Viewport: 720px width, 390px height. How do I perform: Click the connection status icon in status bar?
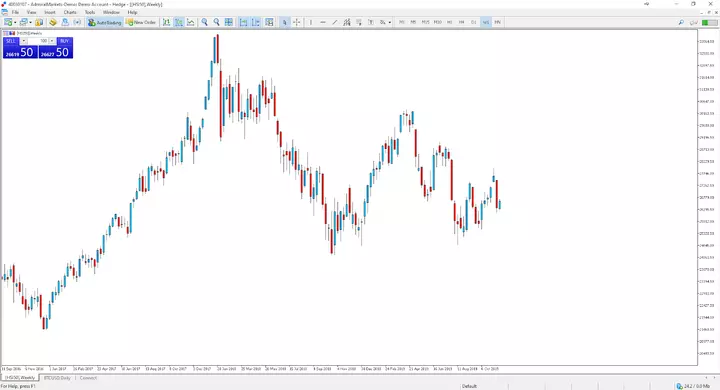click(x=680, y=386)
